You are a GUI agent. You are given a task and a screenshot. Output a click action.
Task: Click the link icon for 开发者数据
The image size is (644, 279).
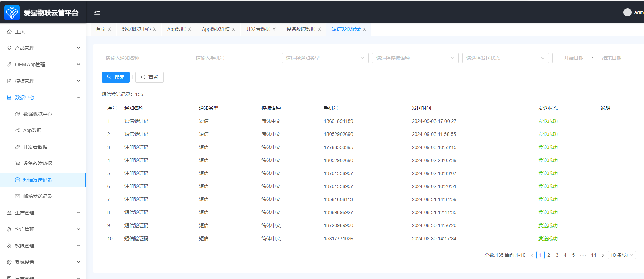click(x=17, y=147)
